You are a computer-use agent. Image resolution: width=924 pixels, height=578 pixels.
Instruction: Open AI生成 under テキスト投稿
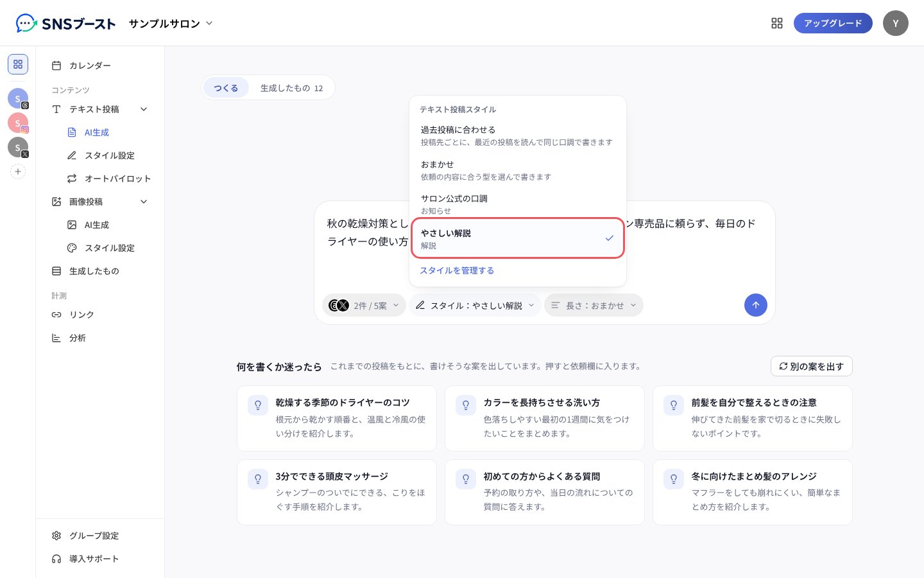click(108, 132)
